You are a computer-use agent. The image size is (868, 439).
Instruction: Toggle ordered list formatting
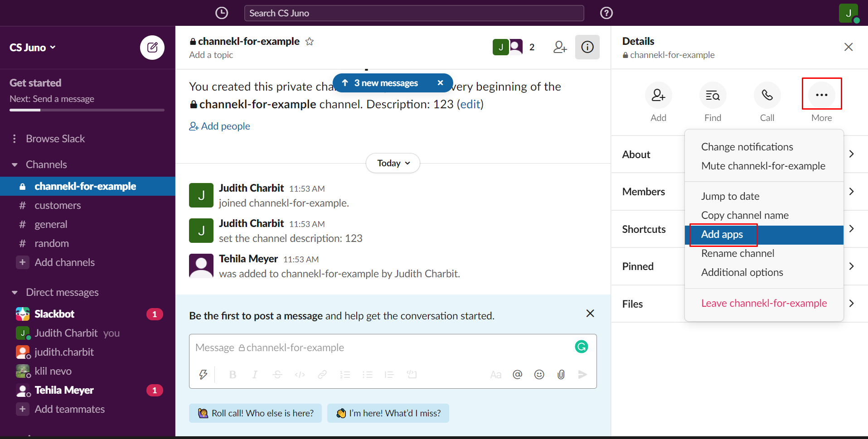coord(345,375)
